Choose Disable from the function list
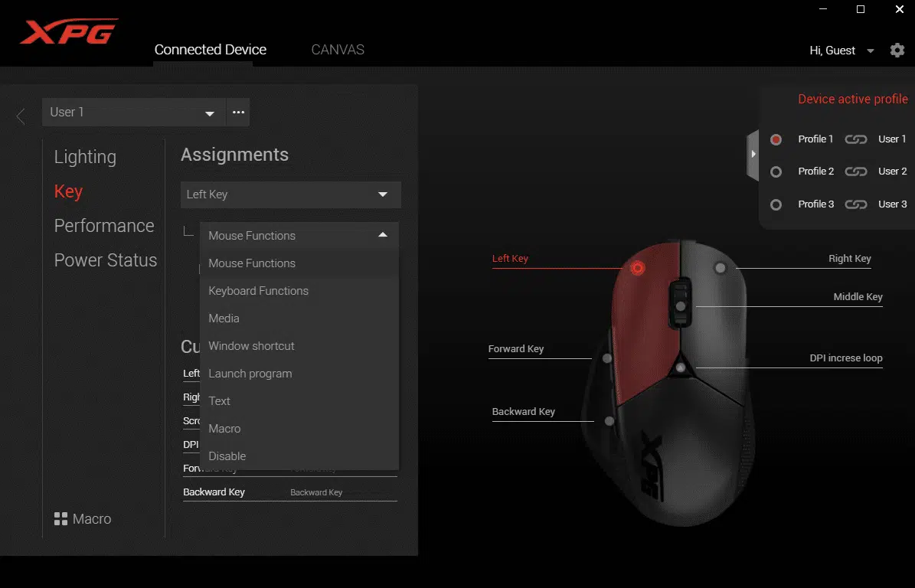The width and height of the screenshot is (915, 588). (x=299, y=456)
